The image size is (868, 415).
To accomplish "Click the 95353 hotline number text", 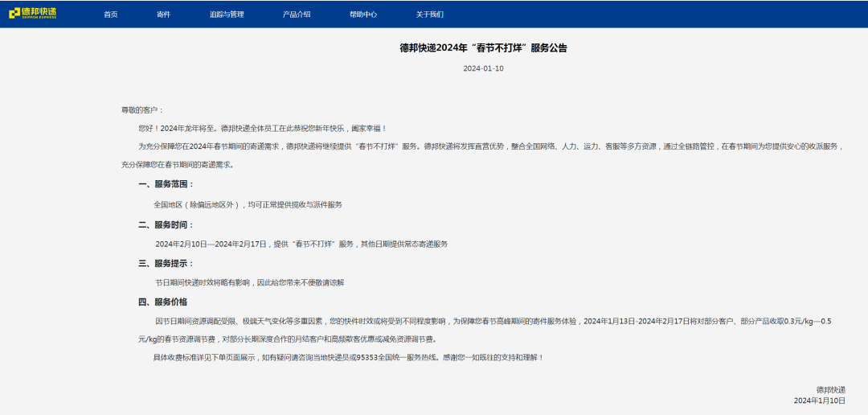I will 367,357.
